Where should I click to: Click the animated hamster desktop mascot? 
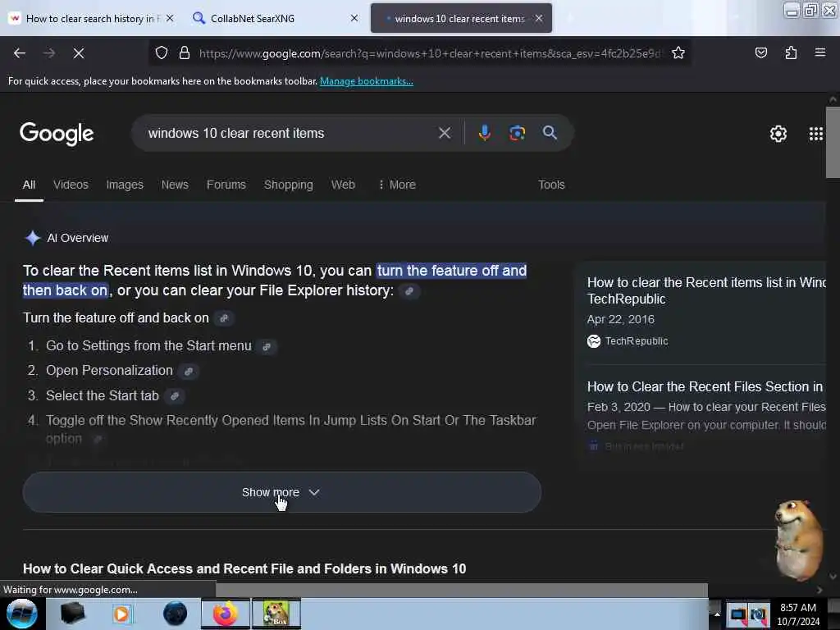[798, 540]
